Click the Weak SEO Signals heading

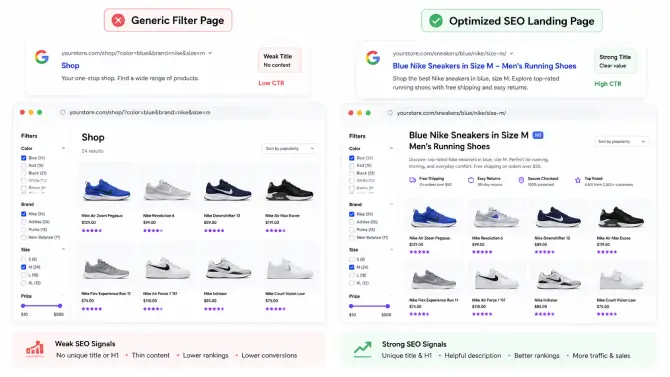point(85,344)
